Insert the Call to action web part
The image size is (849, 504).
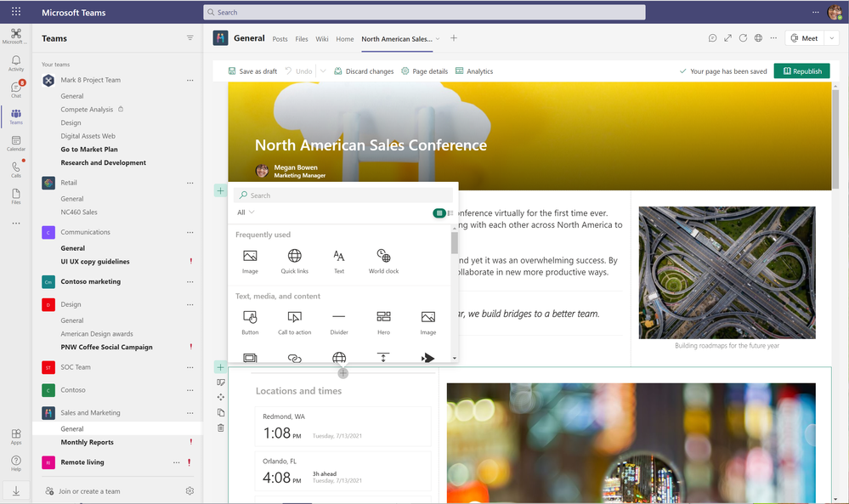tap(295, 322)
